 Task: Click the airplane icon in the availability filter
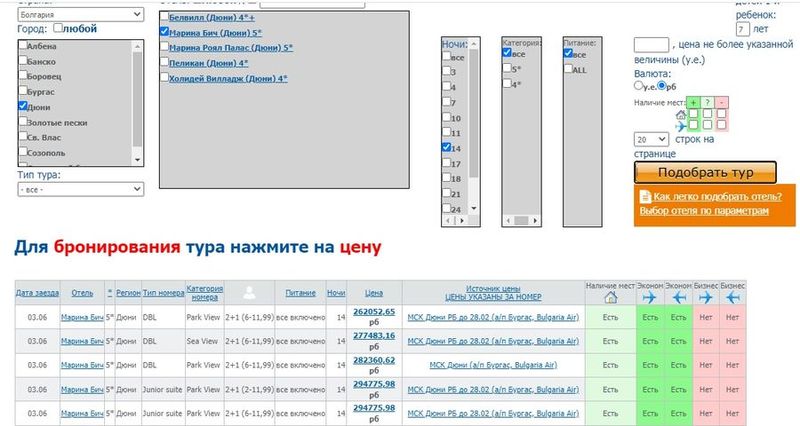click(x=681, y=126)
